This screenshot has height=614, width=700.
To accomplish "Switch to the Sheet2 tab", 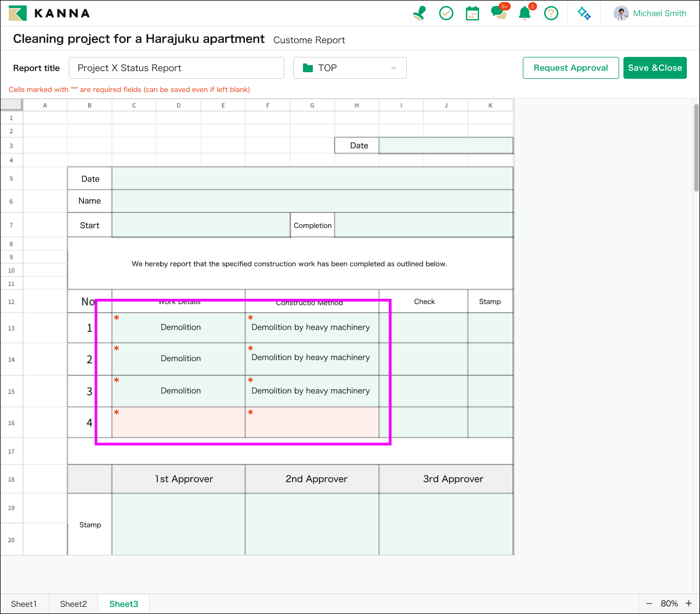I will (73, 604).
